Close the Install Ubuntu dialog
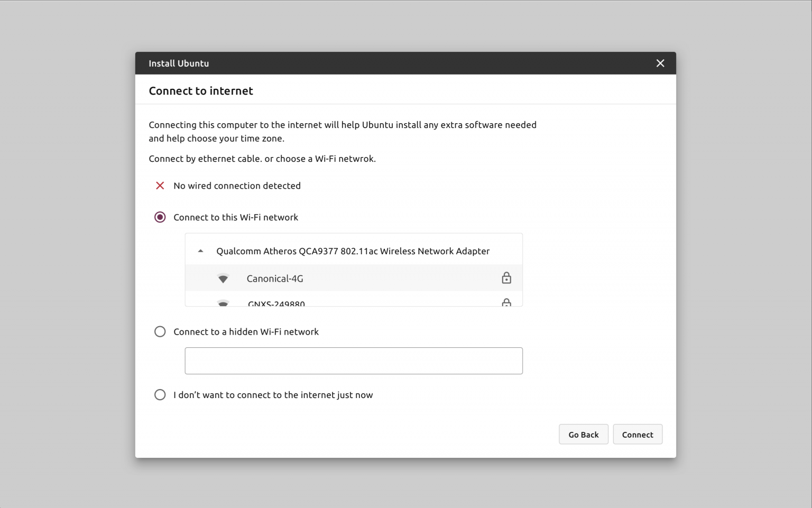812x508 pixels. click(660, 63)
